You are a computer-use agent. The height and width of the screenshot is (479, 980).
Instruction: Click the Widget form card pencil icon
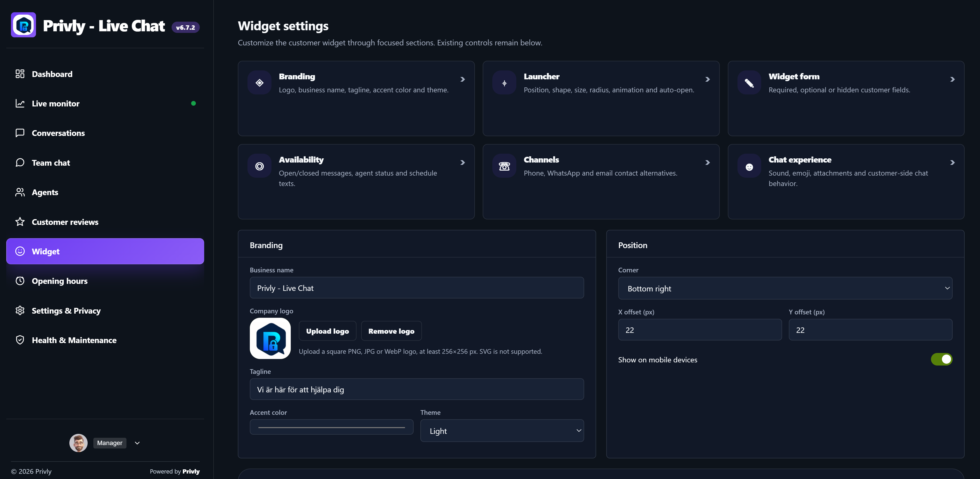(x=749, y=82)
